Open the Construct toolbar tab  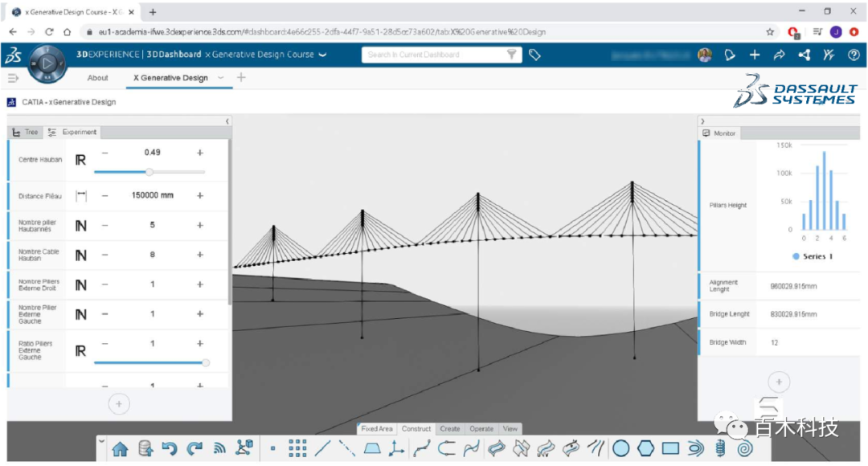tap(416, 429)
